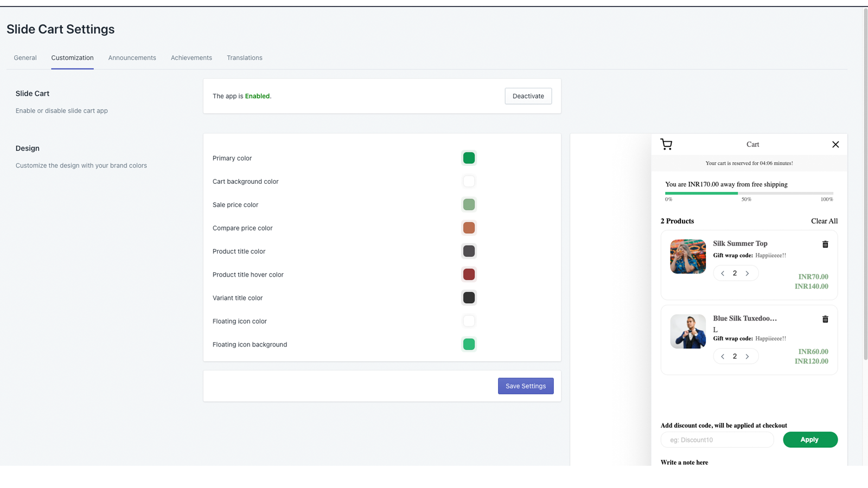Screen dimensions: 868x488
Task: Click Clear All to empty the cart
Action: pos(824,221)
